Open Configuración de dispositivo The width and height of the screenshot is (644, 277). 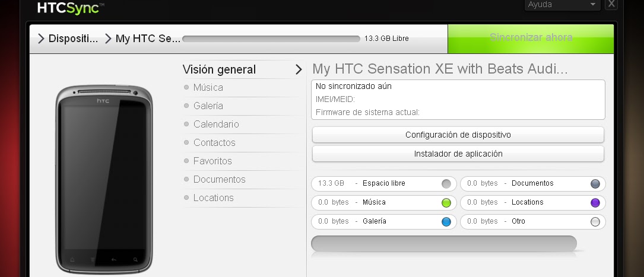[x=458, y=135]
